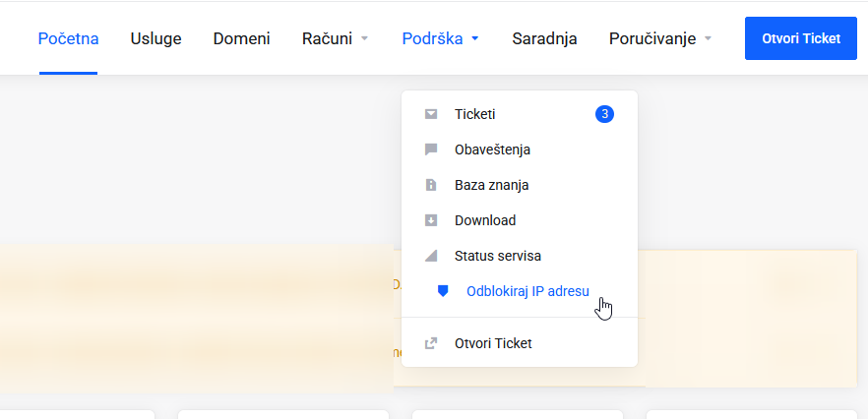The height and width of the screenshot is (419, 868).
Task: Click the blue Otvori Ticket button
Action: pos(801,38)
